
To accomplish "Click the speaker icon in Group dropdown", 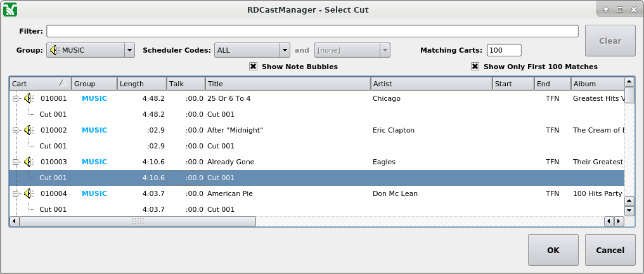I will 55,50.
